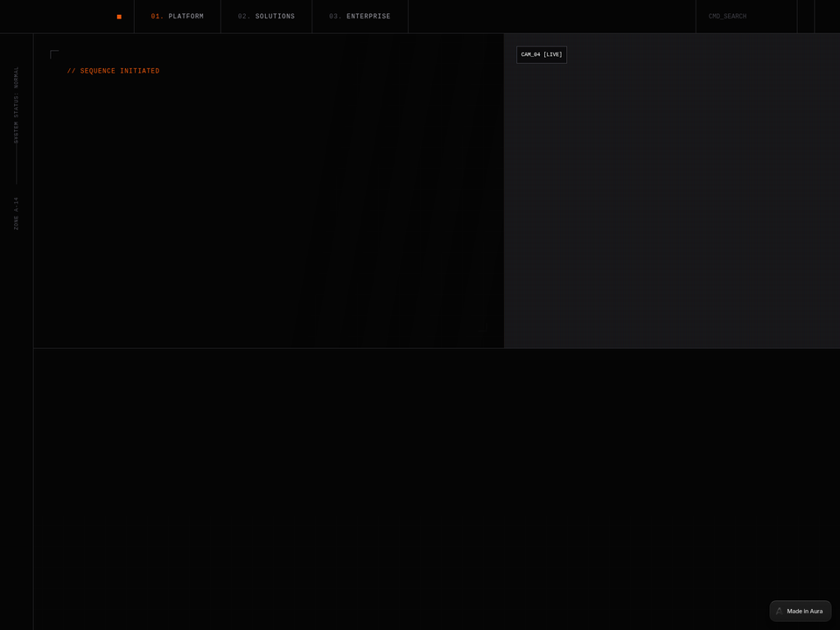Viewport: 840px width, 630px height.
Task: Click the Made in Aura badge
Action: 801,612
